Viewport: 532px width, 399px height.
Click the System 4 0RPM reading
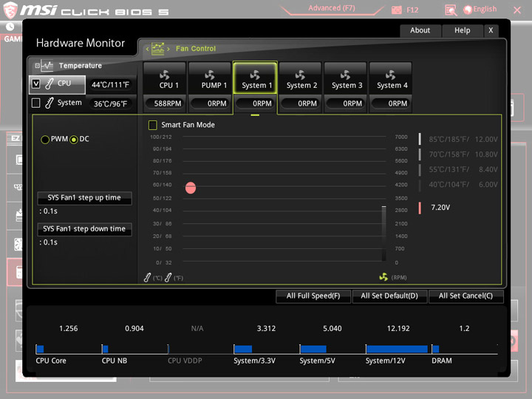[x=391, y=103]
